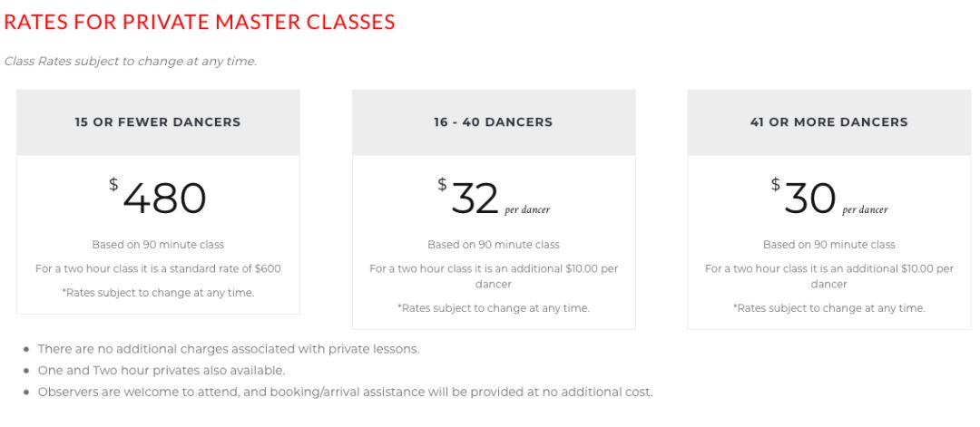Click the 'standard rate of $600' line
Viewport: 980px width, 427px height.
[158, 268]
